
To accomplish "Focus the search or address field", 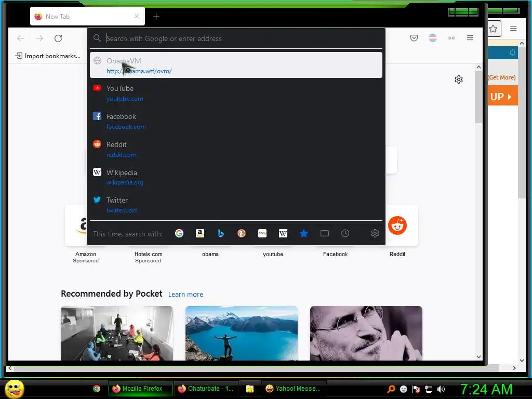I will pyautogui.click(x=236, y=38).
